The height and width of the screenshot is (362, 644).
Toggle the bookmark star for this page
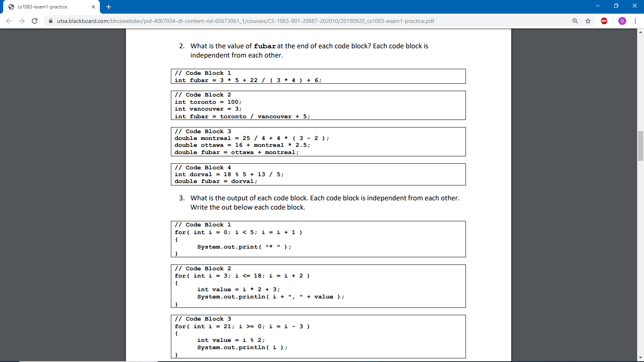click(x=588, y=21)
